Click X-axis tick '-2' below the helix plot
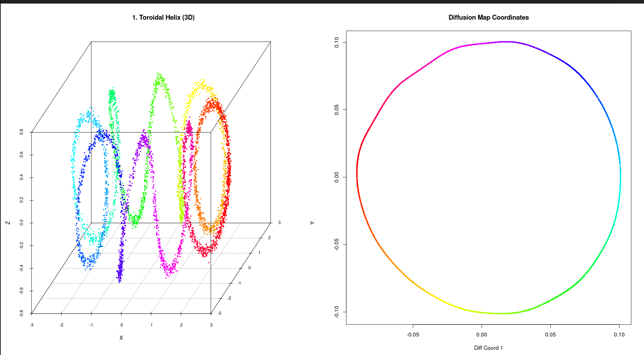Image resolution: width=644 pixels, height=355 pixels. 61,325
